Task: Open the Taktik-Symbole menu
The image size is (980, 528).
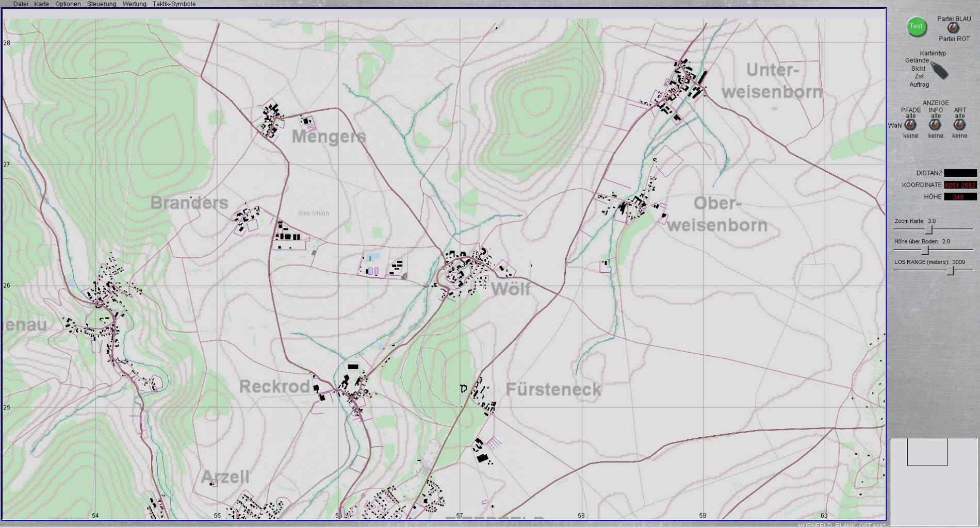Action: (174, 4)
